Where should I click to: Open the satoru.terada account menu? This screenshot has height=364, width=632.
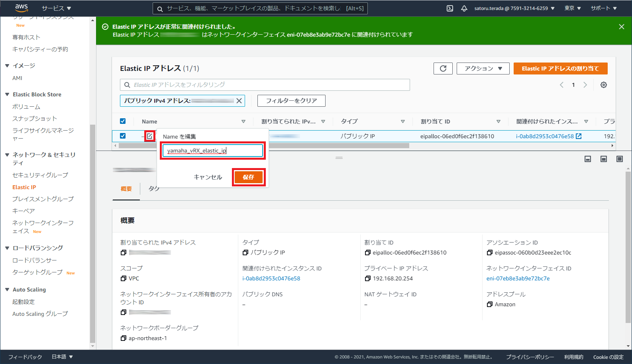tap(514, 8)
